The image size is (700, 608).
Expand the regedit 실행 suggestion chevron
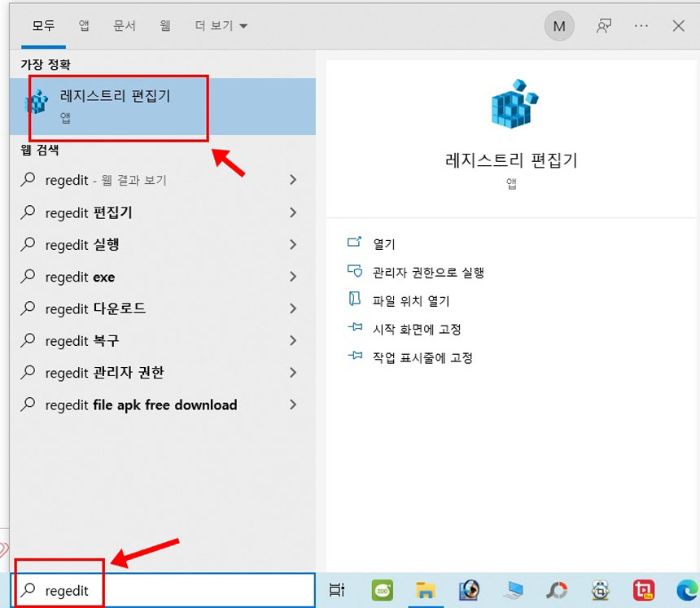293,245
